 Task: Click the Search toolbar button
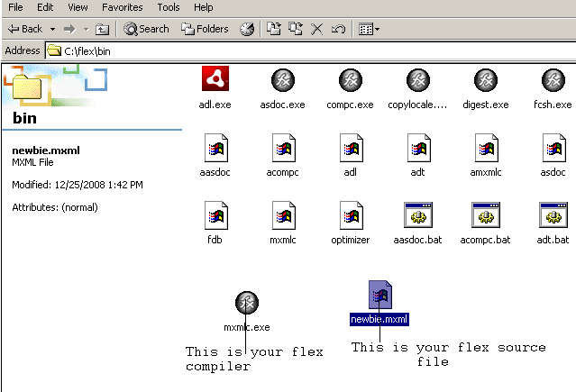point(146,29)
